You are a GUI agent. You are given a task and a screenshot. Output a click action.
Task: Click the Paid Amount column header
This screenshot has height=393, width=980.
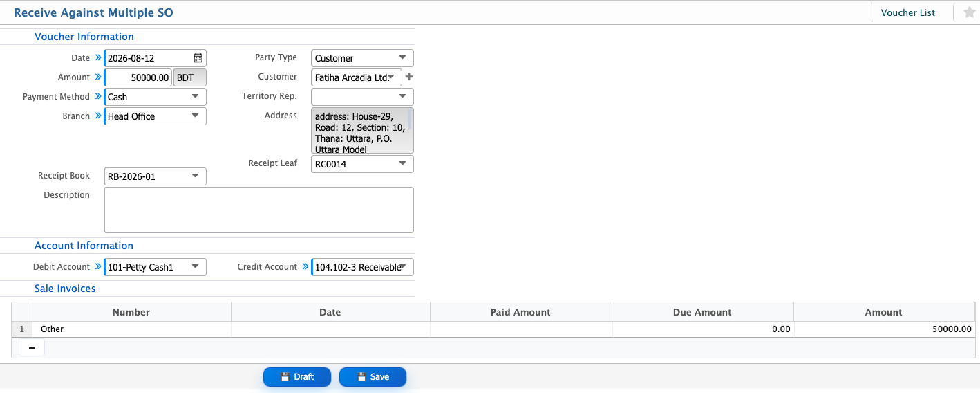tap(520, 312)
